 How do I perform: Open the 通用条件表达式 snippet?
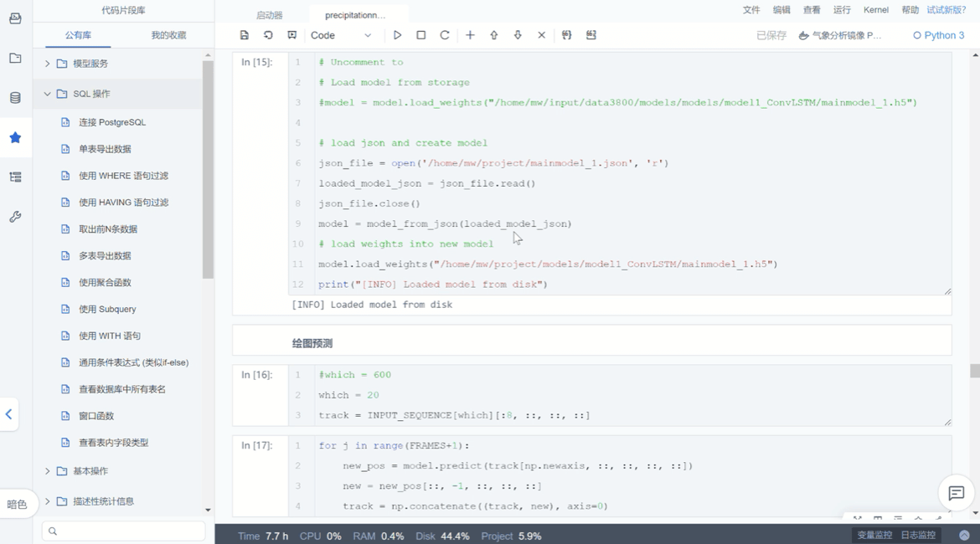coord(133,362)
